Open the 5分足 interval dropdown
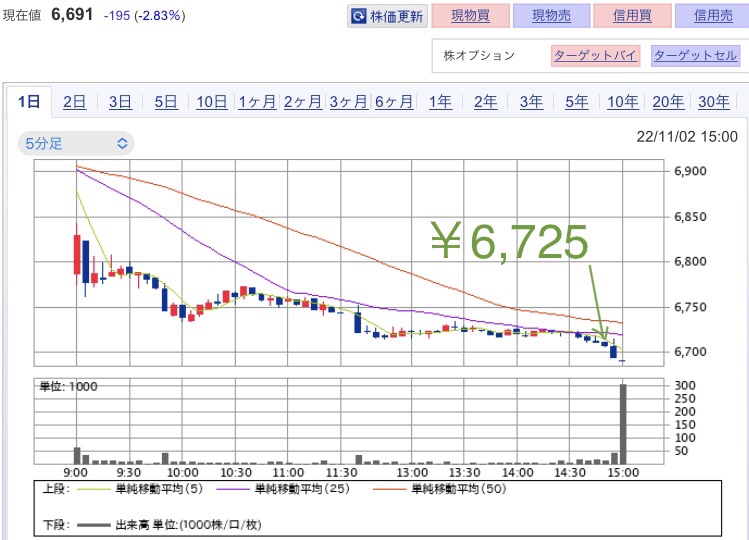Viewport: 749px width, 540px height. click(x=76, y=143)
